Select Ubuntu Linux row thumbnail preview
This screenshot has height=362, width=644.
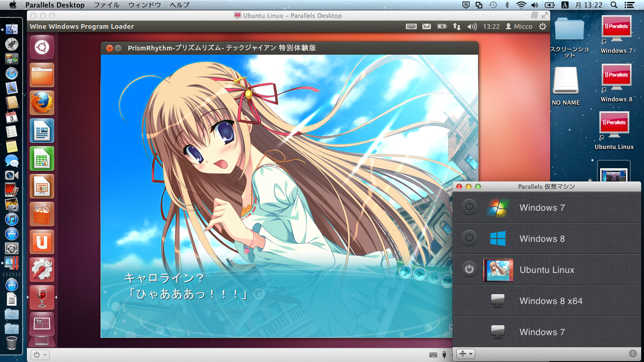(x=498, y=270)
